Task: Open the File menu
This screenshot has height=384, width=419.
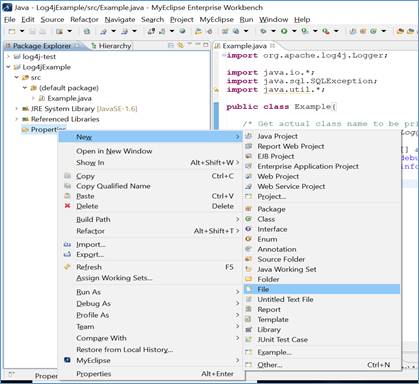Action: click(x=10, y=20)
